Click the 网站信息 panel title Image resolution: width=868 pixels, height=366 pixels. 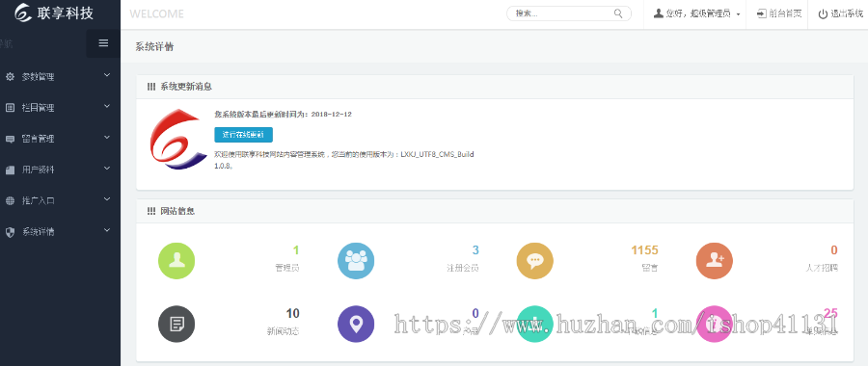click(177, 211)
